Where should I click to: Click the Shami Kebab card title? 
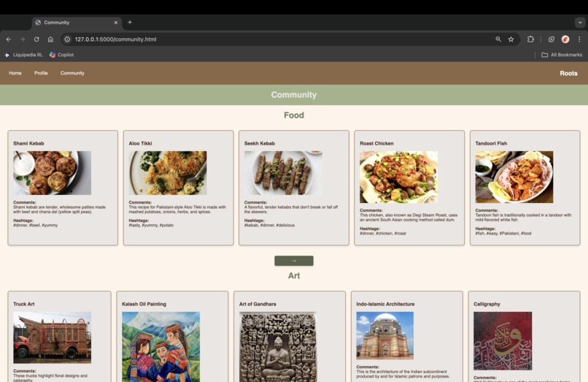28,143
